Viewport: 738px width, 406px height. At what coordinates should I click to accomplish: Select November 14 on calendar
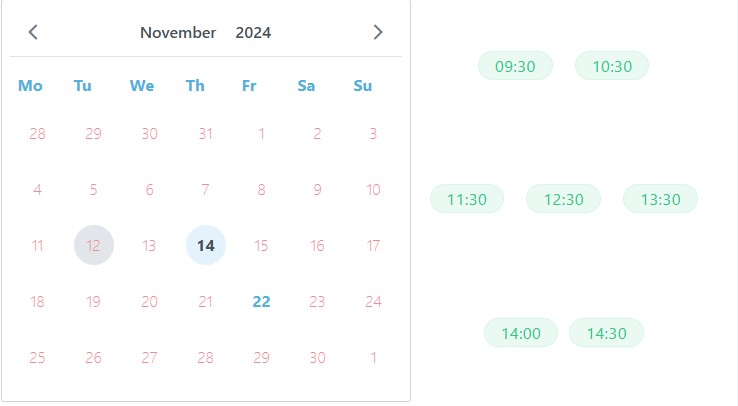(206, 245)
